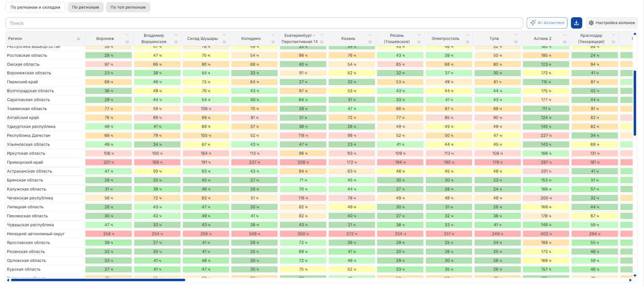The width and height of the screenshot is (644, 286).
Task: Click the red 402 ч Ненецкий cell
Action: 546,234
